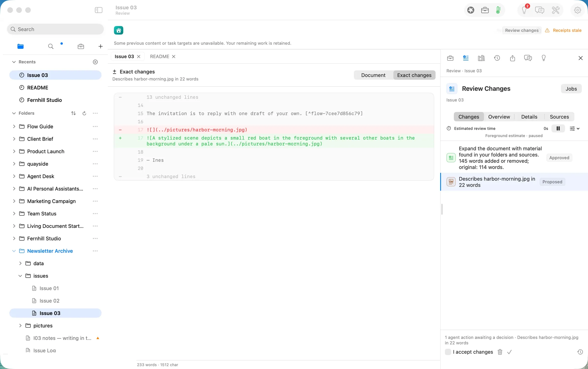Sort folders with the up-down arrows icon
The width and height of the screenshot is (588, 369).
pyautogui.click(x=73, y=113)
